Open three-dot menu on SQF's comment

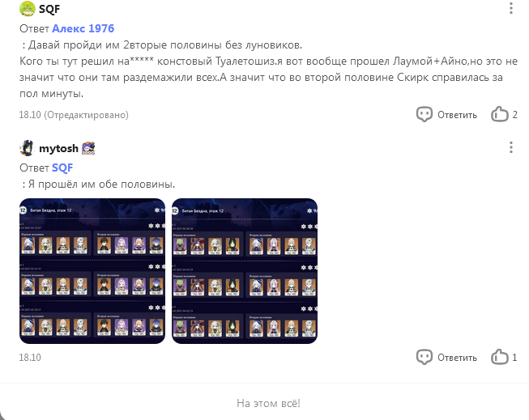(x=511, y=8)
